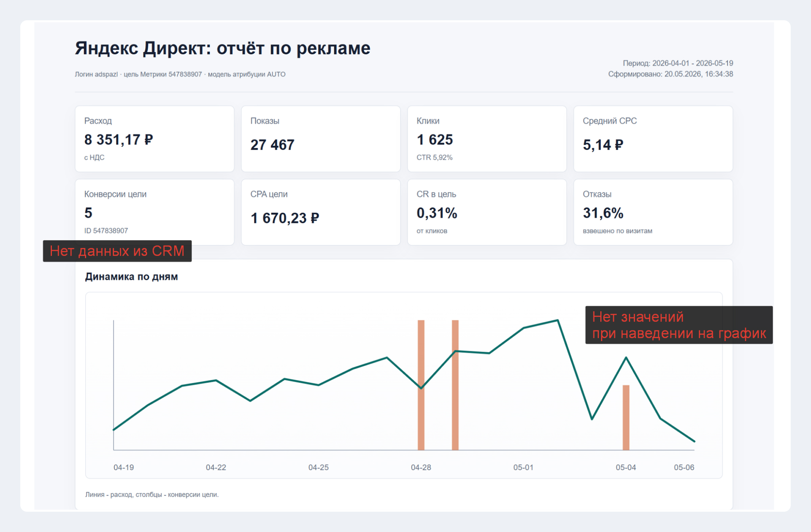The image size is (811, 532).
Task: Click the highest peak of the spend line
Action: (x=558, y=320)
